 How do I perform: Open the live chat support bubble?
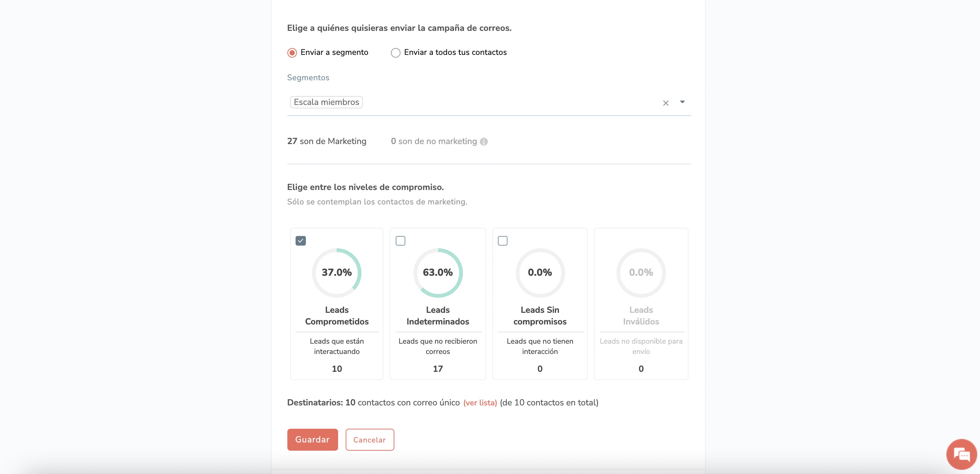(961, 454)
